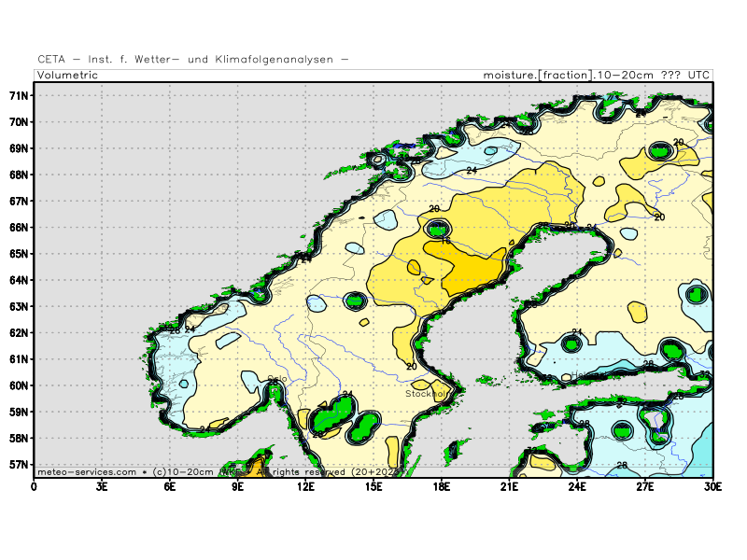747x560 pixels.
Task: Click the '16' contour value label
Action: pos(445,241)
